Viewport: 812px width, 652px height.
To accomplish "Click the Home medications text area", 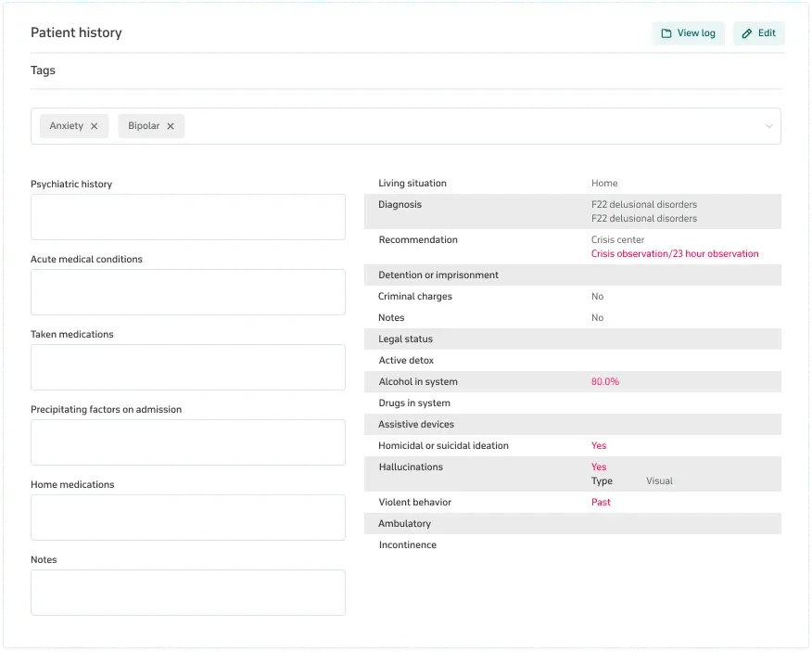I will pyautogui.click(x=187, y=518).
